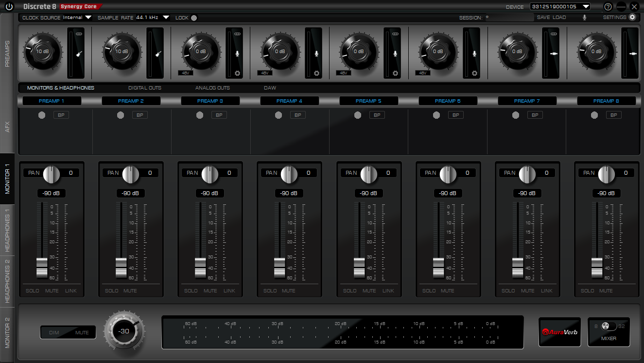This screenshot has height=363, width=644.
Task: Click line input jack icon on preamp 7
Action: click(x=554, y=54)
